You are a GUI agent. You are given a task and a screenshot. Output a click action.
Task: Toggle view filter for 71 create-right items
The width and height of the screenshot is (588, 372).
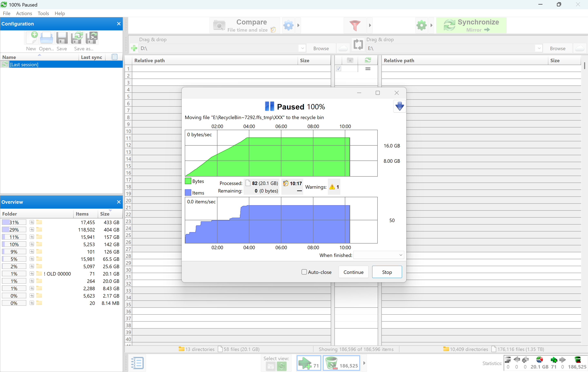pos(309,363)
